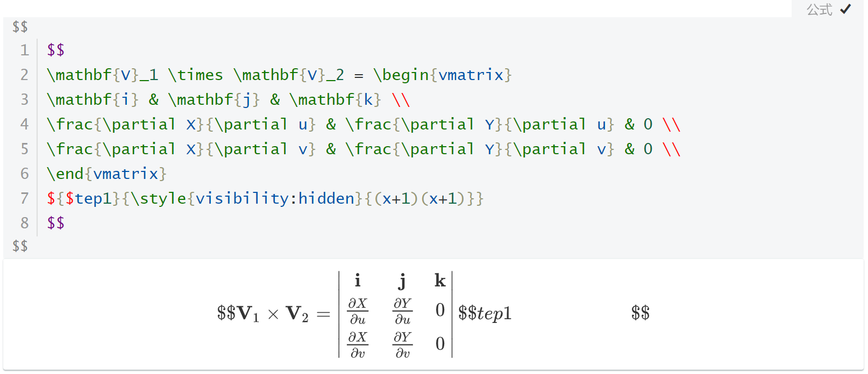This screenshot has height=374, width=868.
Task: Click the opening $$ above line 1
Action: pos(20,26)
